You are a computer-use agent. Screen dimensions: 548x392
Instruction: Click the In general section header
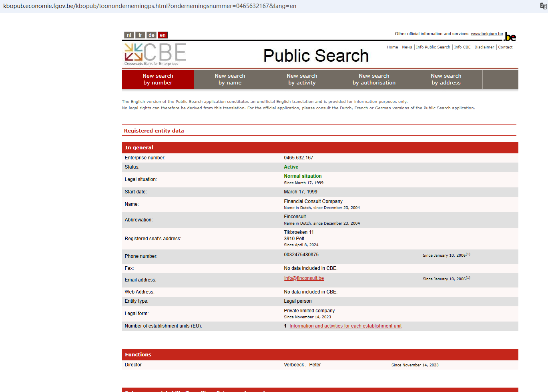click(320, 148)
